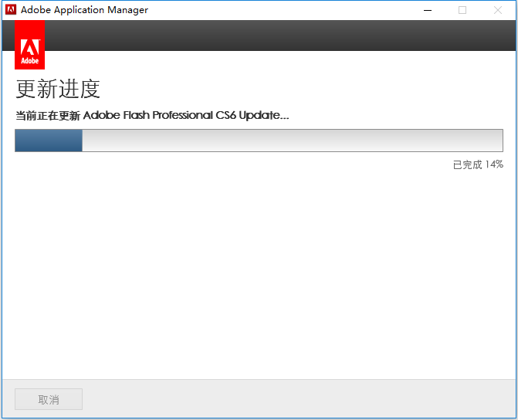
Task: Click the dark gray header banner
Action: tap(278, 36)
